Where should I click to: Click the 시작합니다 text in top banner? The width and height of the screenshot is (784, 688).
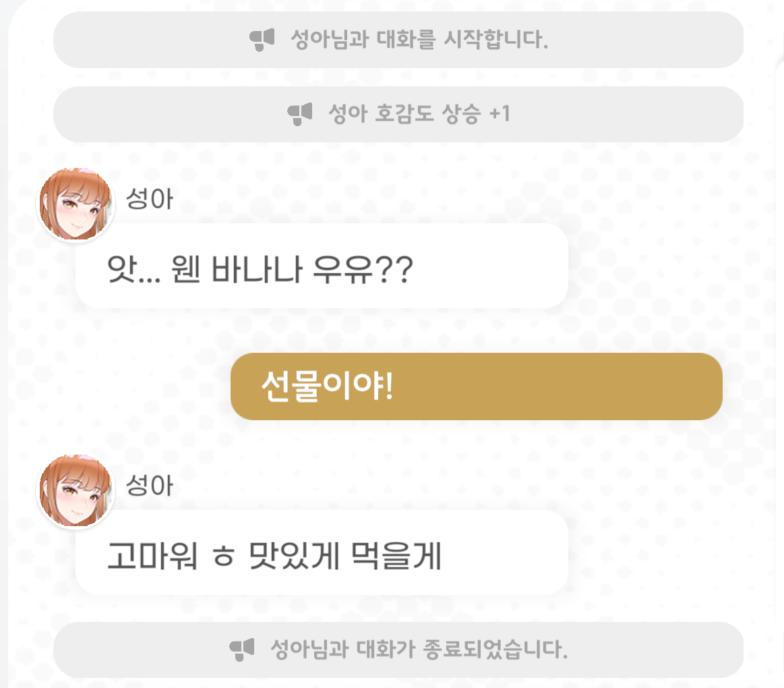pos(496,40)
